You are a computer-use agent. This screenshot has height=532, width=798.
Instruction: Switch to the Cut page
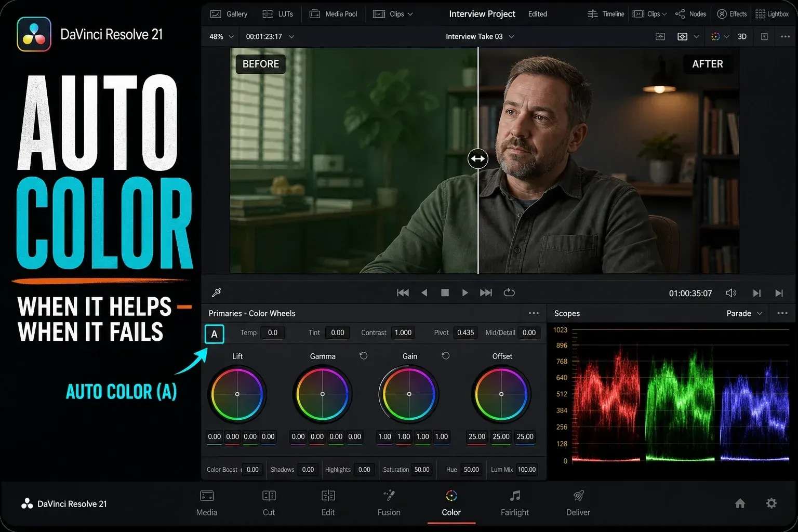(x=269, y=503)
